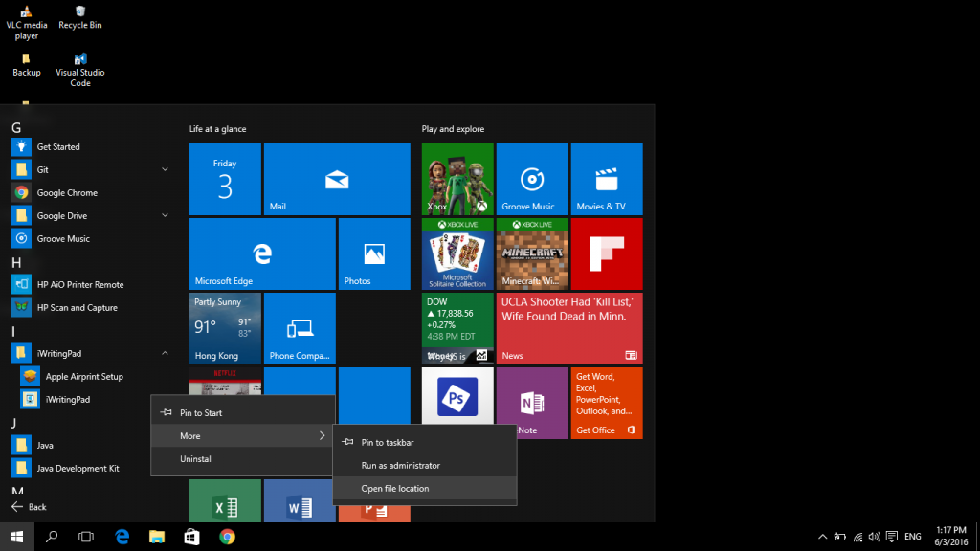Collapse the iWritingPad folder
The width and height of the screenshot is (980, 551).
click(x=165, y=354)
